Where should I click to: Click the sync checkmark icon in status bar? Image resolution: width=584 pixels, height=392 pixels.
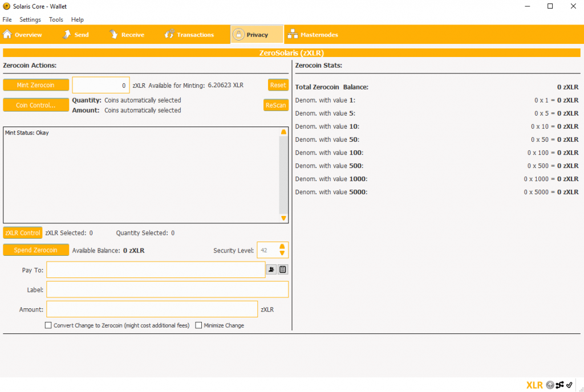click(569, 385)
